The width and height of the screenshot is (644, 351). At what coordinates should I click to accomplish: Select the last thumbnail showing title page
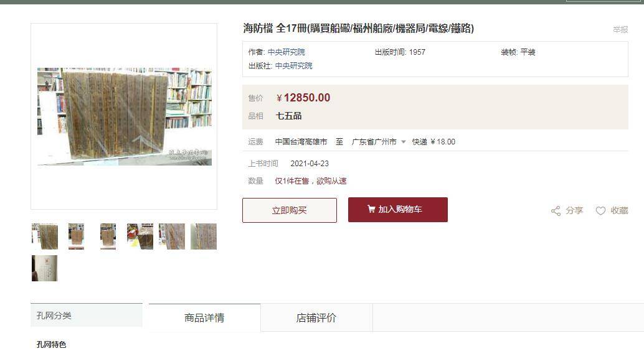45,268
